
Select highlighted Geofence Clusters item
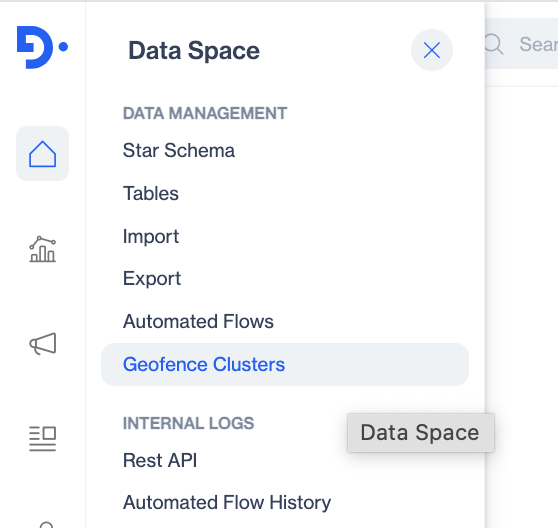(285, 364)
